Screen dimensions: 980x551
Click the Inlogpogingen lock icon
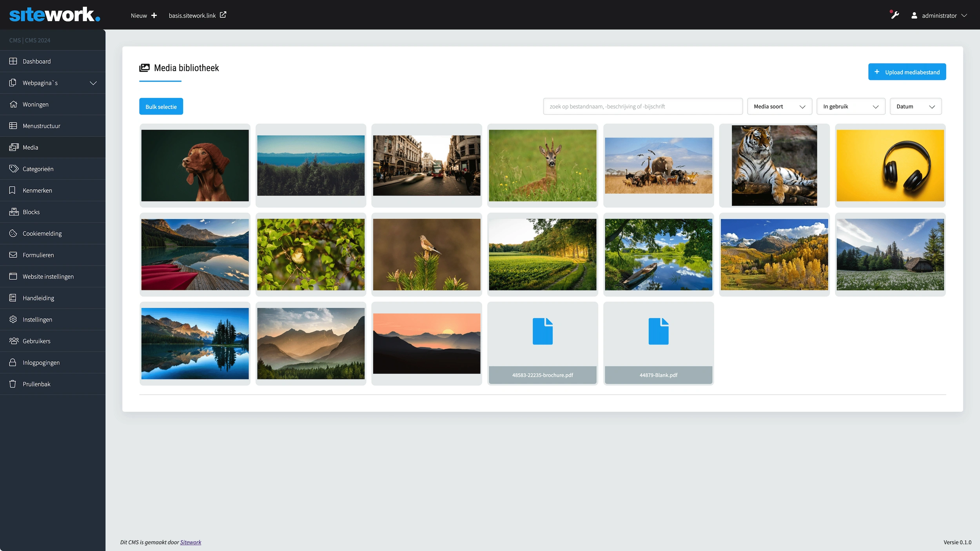(x=13, y=362)
